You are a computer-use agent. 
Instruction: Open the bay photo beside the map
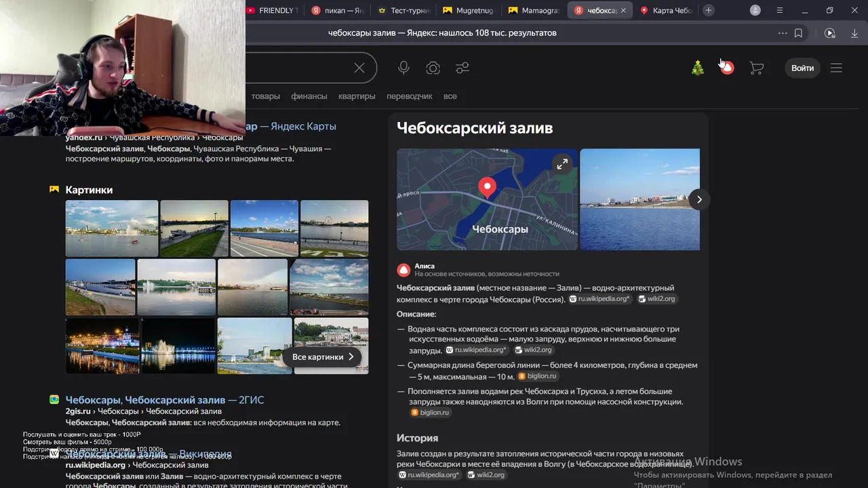(x=639, y=199)
